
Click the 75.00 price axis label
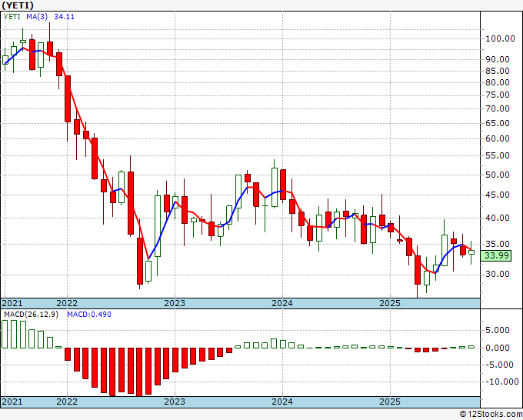498,95
